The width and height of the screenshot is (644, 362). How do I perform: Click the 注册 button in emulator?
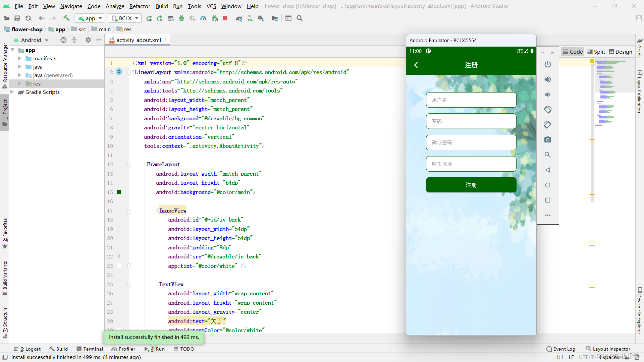pyautogui.click(x=471, y=185)
